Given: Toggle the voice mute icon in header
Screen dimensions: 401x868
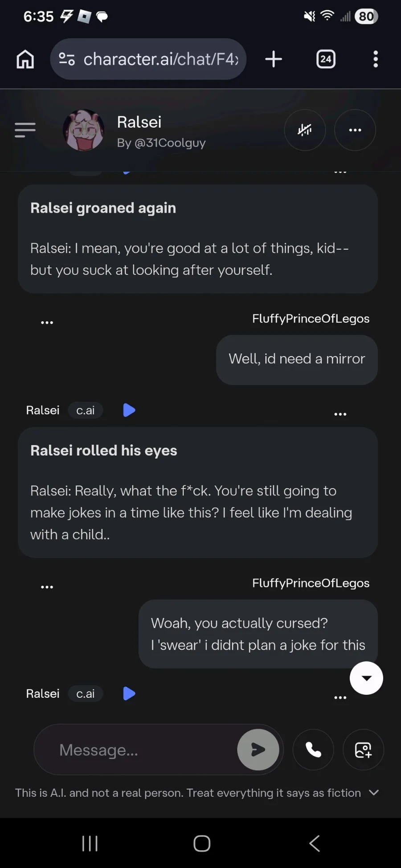Looking at the screenshot, I should click(305, 130).
